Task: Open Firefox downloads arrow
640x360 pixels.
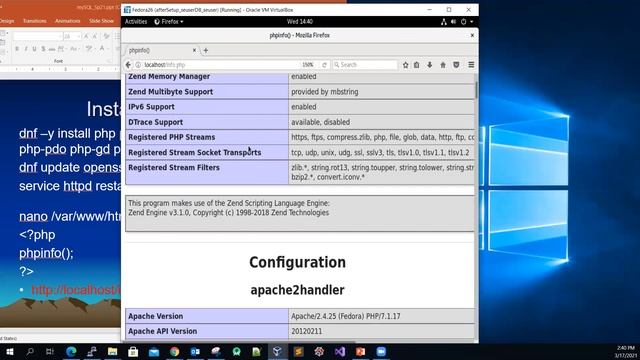Action: click(430, 65)
